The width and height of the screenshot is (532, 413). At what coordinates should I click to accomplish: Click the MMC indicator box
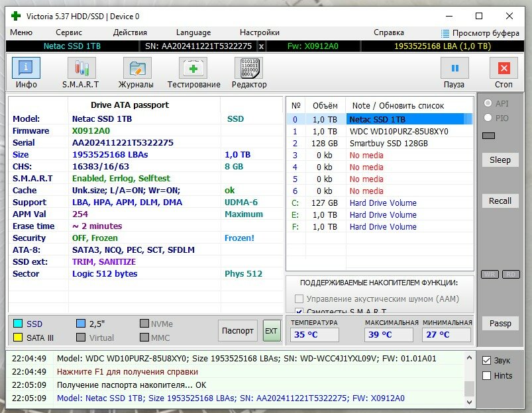[144, 338]
